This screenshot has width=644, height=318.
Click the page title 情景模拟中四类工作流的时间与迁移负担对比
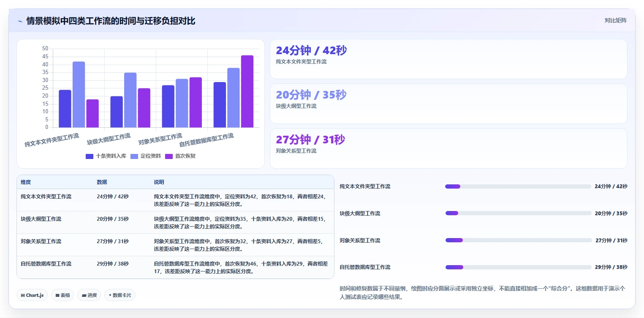tap(111, 21)
